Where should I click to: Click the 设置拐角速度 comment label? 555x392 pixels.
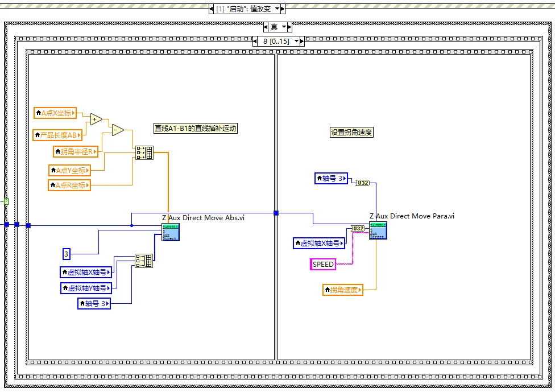[x=351, y=132]
